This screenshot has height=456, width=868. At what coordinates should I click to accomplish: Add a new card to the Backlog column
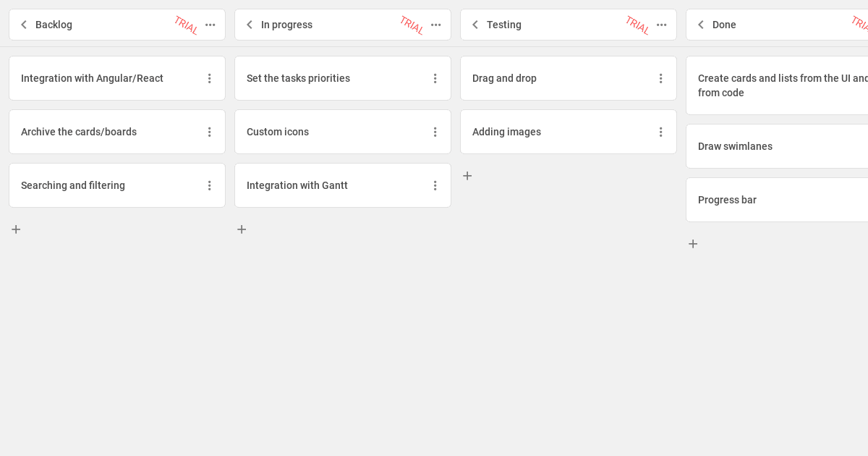click(16, 229)
